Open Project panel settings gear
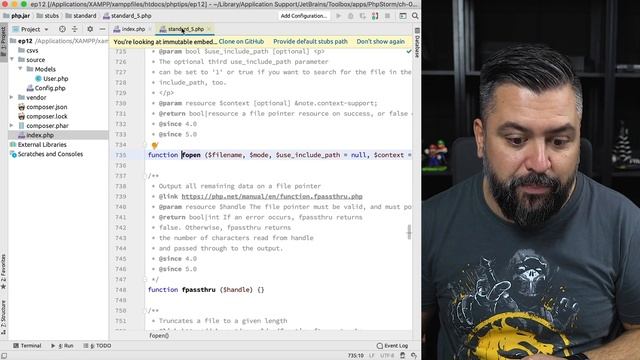The image size is (640, 360). 90,29
